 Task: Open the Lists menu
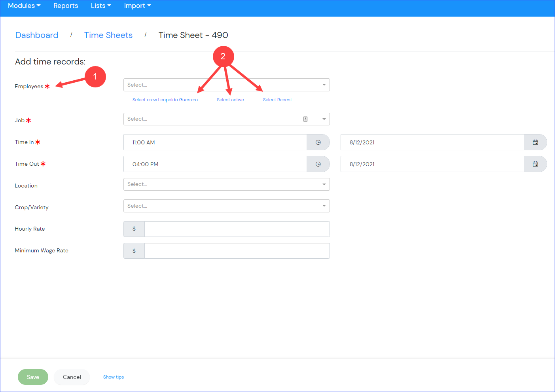101,6
